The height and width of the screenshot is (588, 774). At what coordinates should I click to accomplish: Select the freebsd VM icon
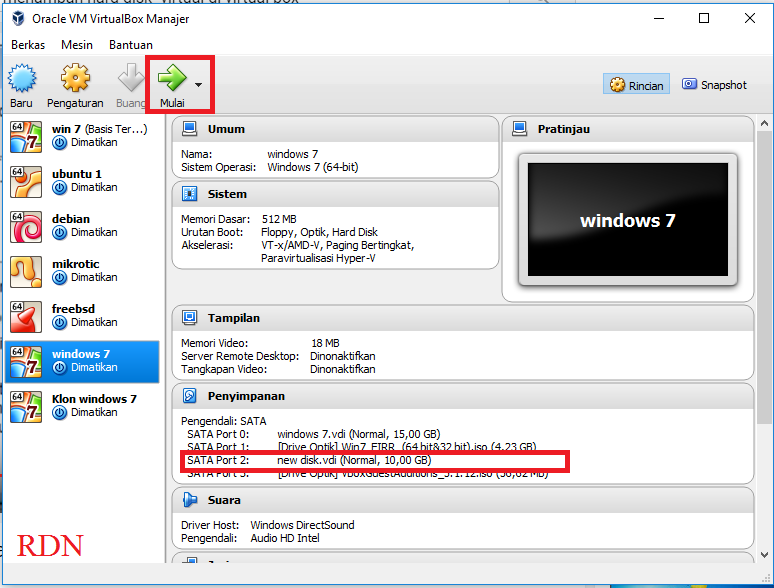coord(26,316)
